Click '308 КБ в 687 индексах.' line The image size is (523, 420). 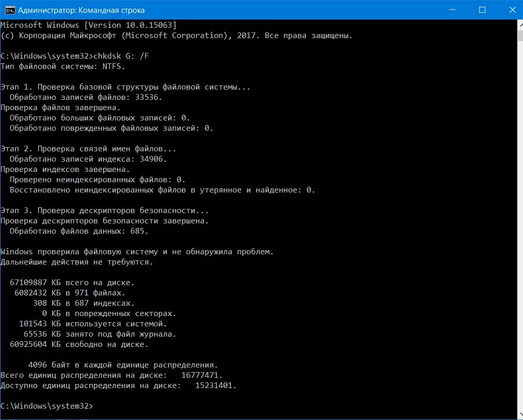point(83,303)
